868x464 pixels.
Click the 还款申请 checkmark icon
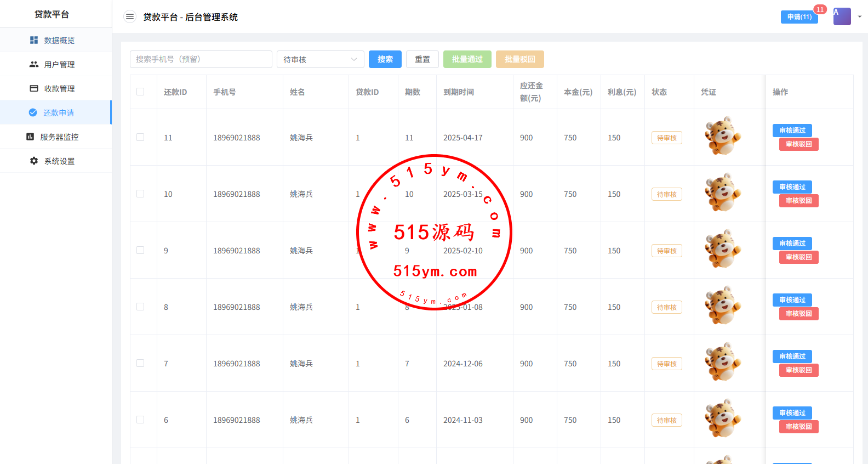point(33,112)
